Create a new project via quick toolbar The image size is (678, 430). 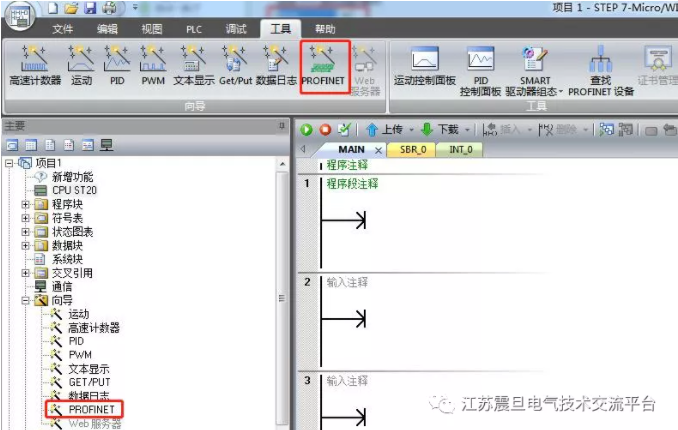click(x=53, y=8)
